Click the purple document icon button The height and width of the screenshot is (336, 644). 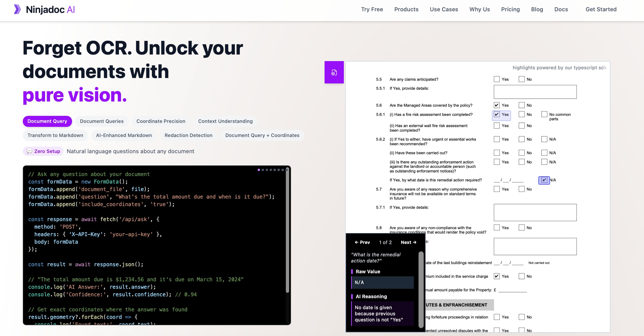click(334, 73)
